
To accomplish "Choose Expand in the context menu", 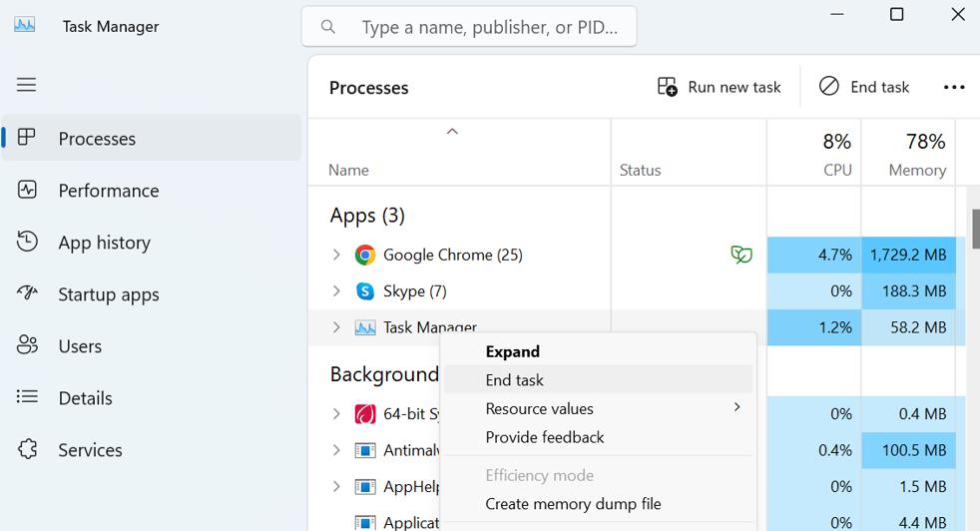I will (x=598, y=351).
